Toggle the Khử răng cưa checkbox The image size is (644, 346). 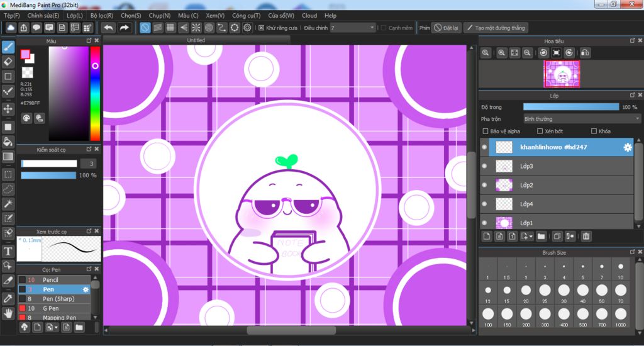[x=262, y=28]
